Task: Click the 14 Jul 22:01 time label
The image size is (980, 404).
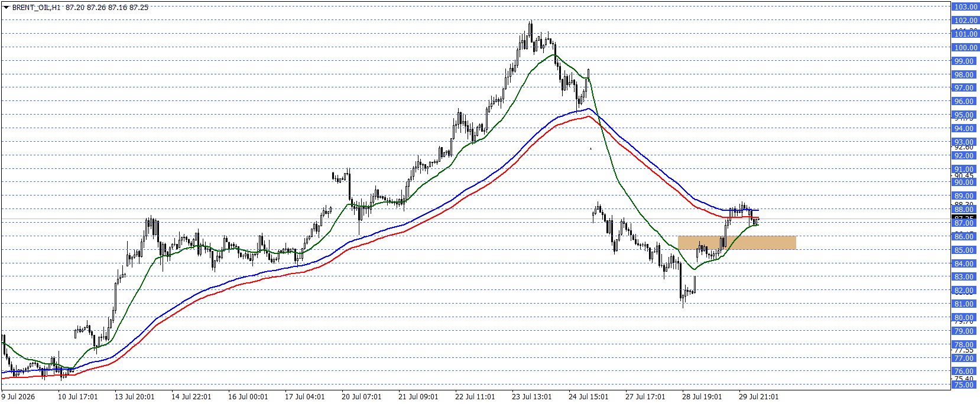Action: click(x=191, y=397)
